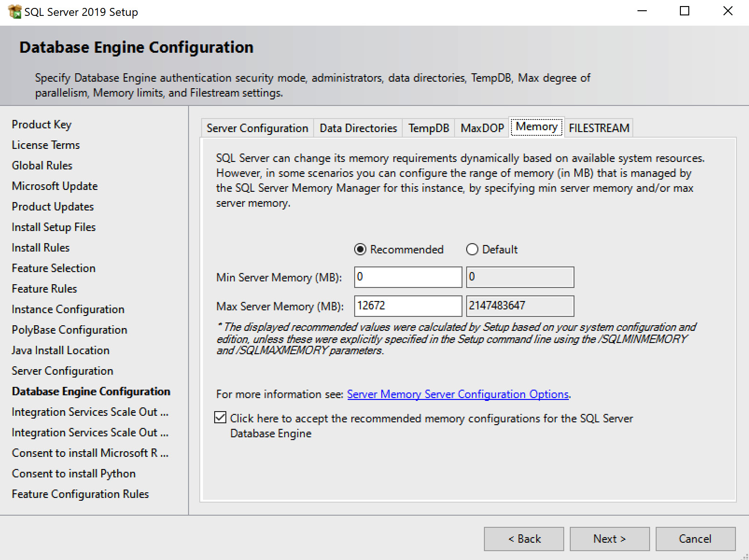
Task: Select Feature Selection in the sidebar
Action: [53, 268]
